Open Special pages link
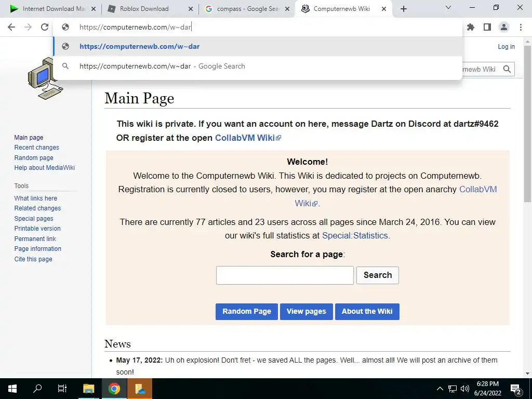Viewport: 532px width, 399px height. pos(34,219)
